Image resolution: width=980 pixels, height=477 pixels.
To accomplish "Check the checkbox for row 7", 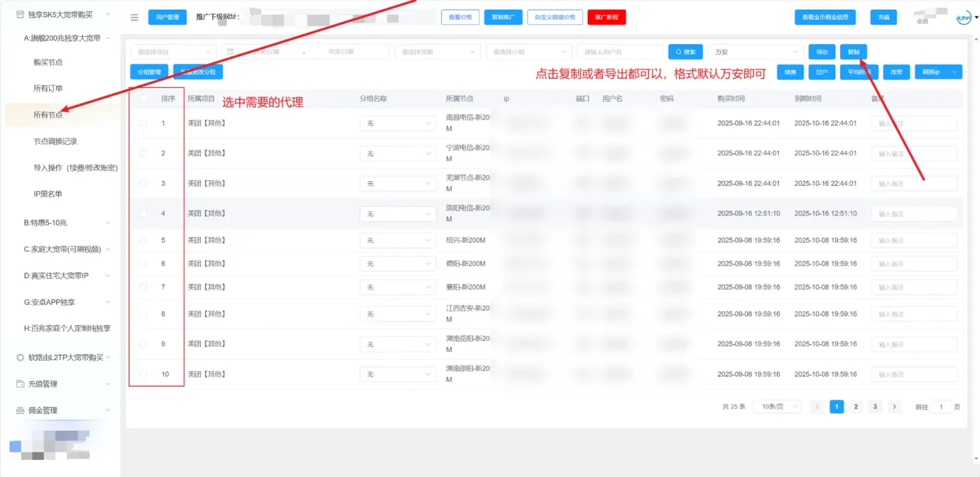I will point(143,287).
